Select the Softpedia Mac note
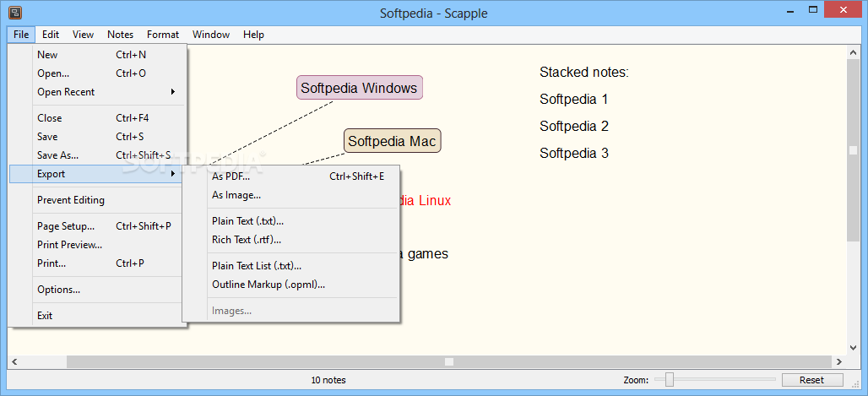The image size is (868, 396). click(392, 141)
